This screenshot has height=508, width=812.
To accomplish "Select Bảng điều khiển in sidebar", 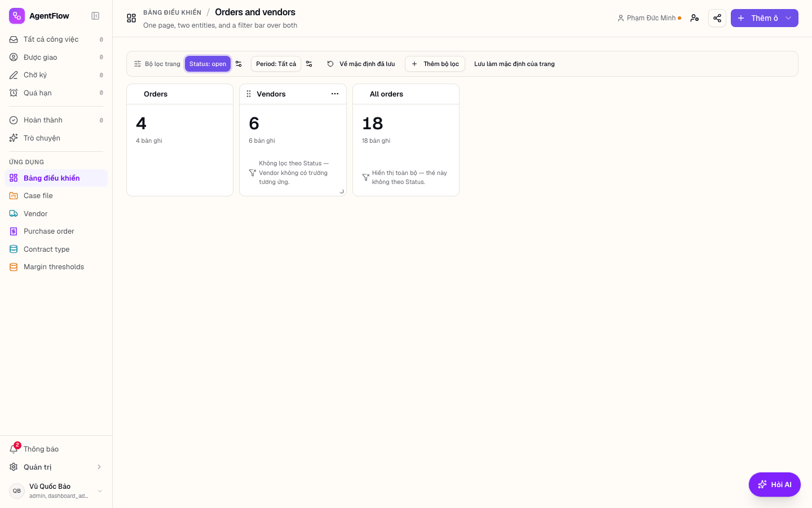I will coord(56,178).
